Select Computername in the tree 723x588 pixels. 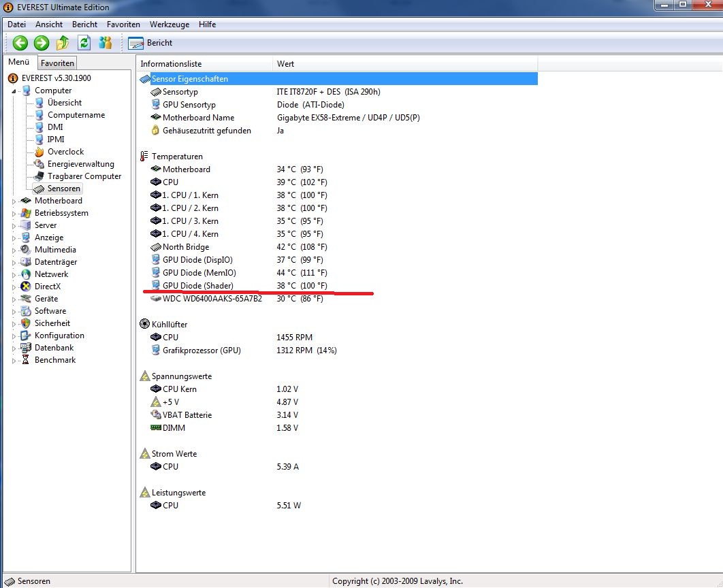76,115
